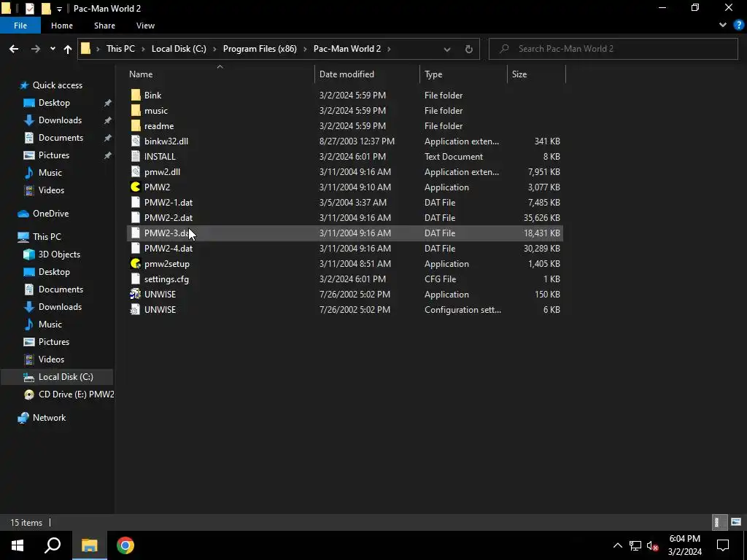Select Quick access in the navigation pane
The height and width of the screenshot is (560, 747).
[57, 85]
